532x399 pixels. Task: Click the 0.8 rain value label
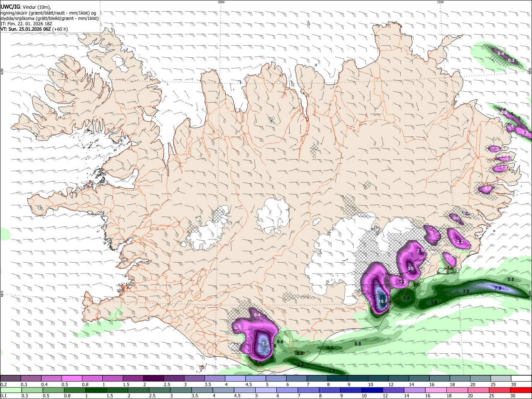(x=357, y=344)
